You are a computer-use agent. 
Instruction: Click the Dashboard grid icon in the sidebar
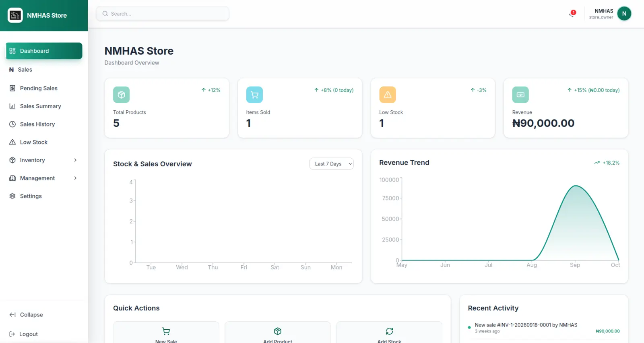pos(12,51)
